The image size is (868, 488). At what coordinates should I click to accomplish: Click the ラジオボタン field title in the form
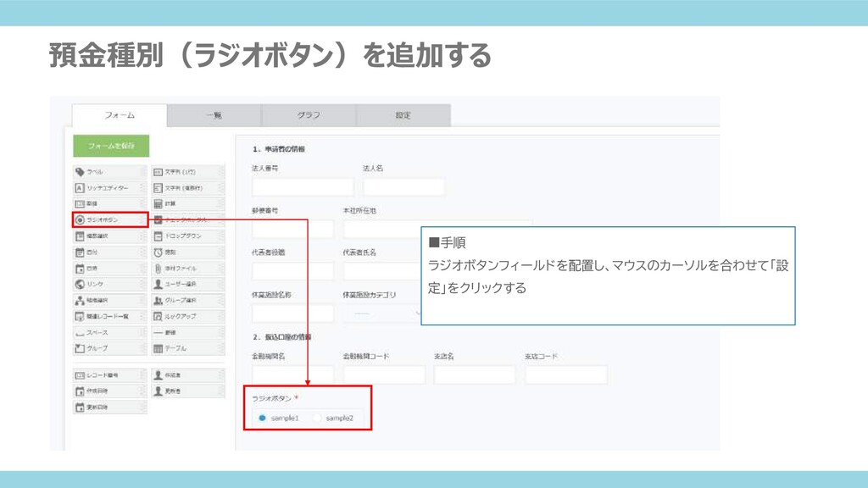click(272, 398)
